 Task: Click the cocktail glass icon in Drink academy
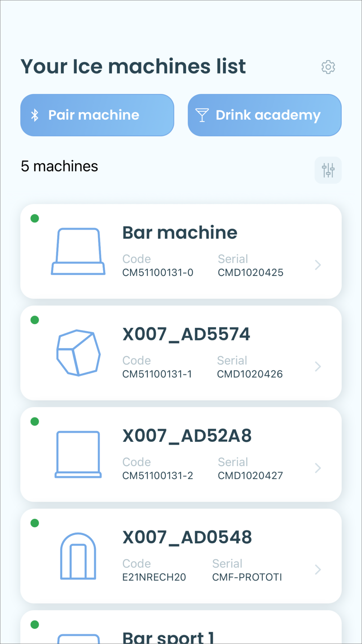[202, 115]
